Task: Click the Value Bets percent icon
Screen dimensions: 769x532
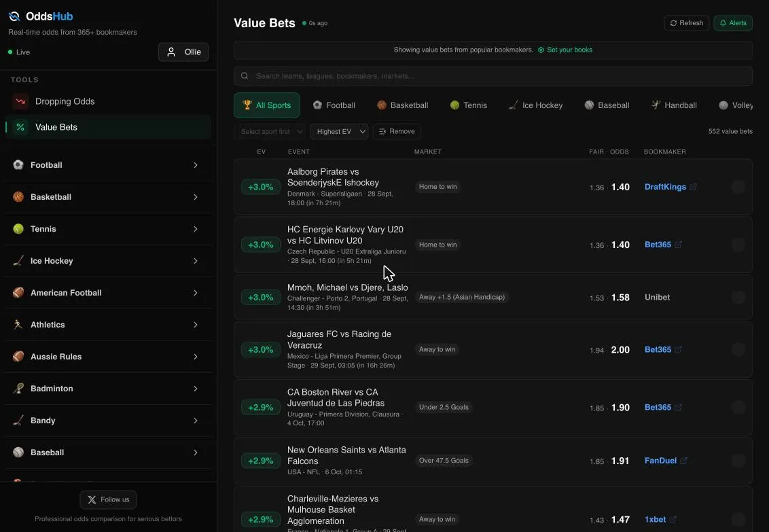Action: [20, 127]
